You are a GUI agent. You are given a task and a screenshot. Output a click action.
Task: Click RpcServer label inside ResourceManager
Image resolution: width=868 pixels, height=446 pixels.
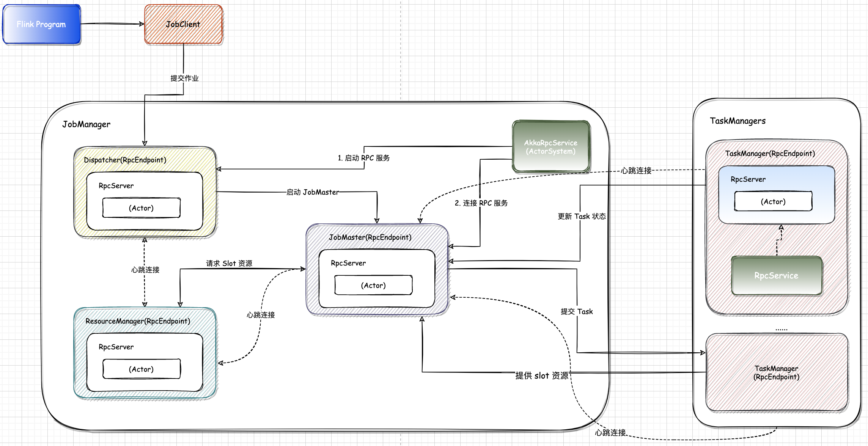[116, 347]
